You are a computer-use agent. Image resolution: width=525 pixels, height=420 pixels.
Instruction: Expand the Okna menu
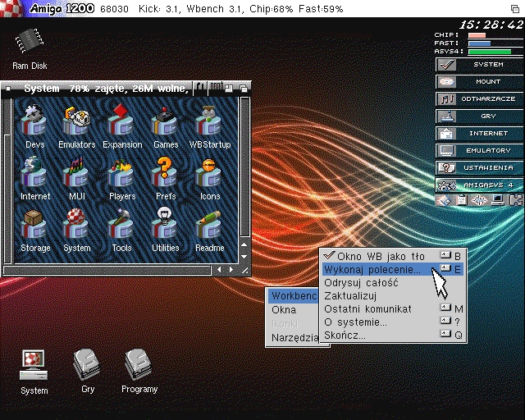pos(294,310)
